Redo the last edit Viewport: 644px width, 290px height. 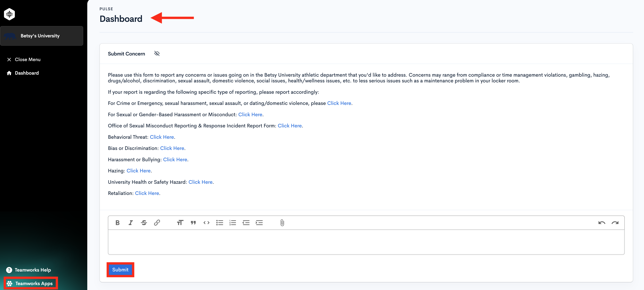pyautogui.click(x=615, y=222)
